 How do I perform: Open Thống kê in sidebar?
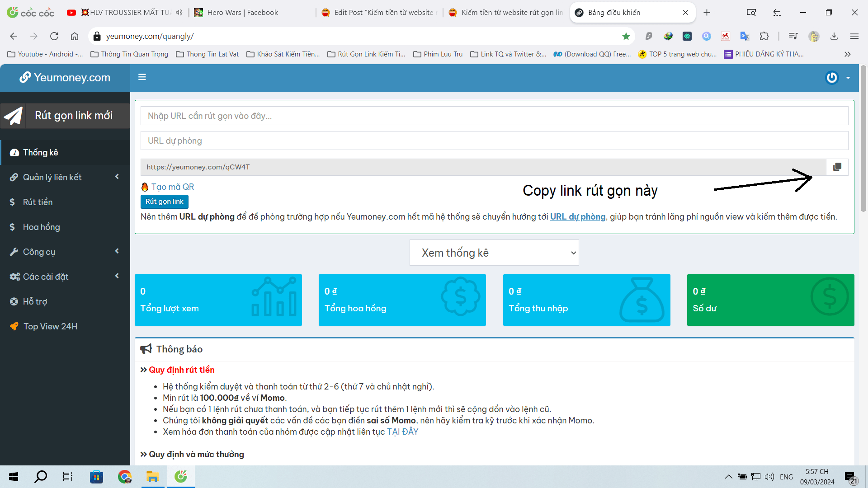pyautogui.click(x=65, y=153)
